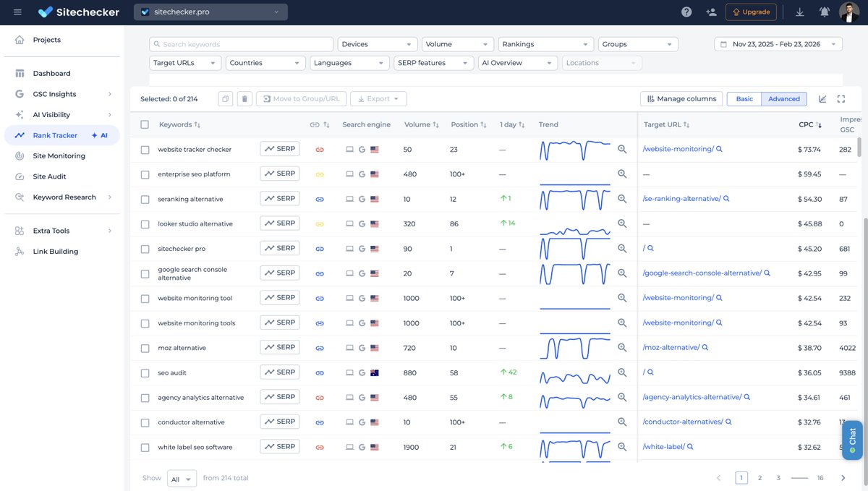Open the Show rows per page dropdown
The height and width of the screenshot is (491, 868).
(x=182, y=478)
